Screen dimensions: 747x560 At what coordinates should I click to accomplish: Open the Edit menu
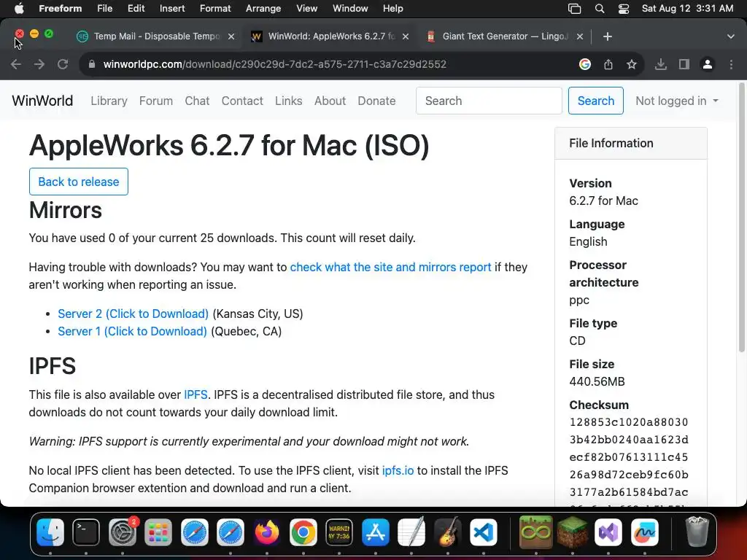(x=136, y=9)
